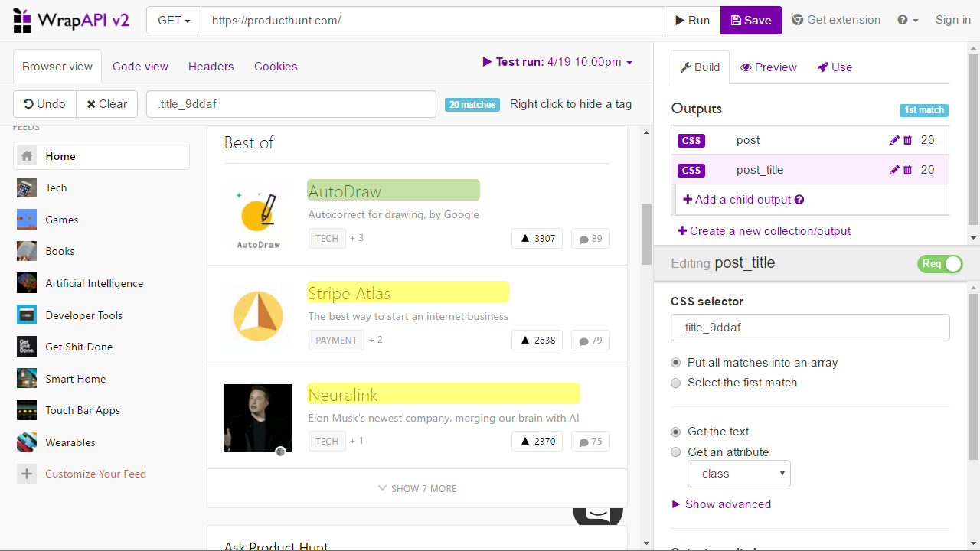Click the Clear button
980x551 pixels.
[x=106, y=104]
